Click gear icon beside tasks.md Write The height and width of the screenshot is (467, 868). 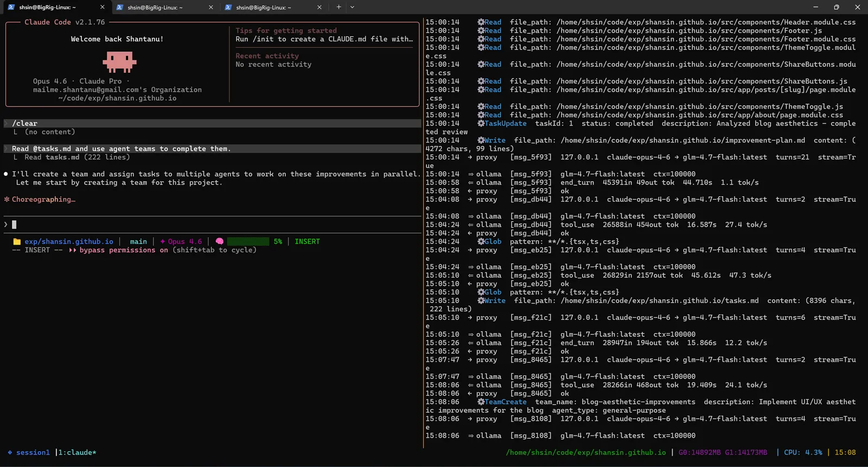tap(481, 300)
